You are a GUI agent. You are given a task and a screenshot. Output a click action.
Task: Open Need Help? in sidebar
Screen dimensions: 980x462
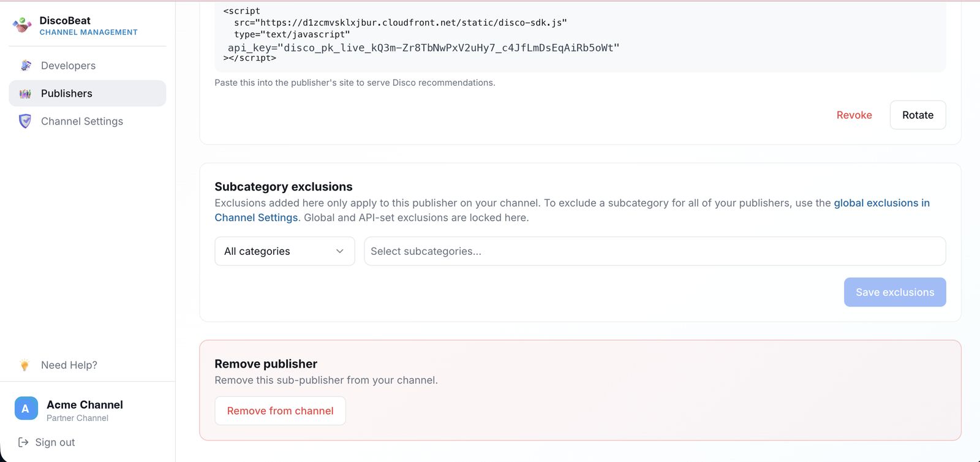tap(88, 365)
